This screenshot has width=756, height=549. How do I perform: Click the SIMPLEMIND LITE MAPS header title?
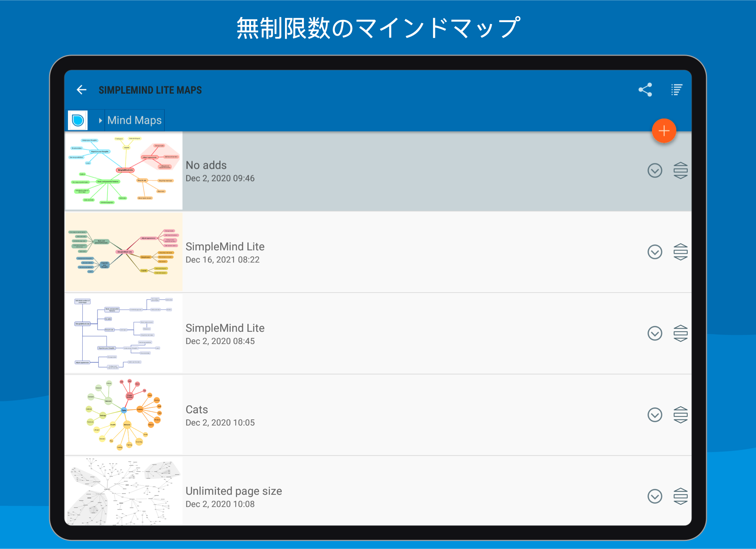(150, 90)
